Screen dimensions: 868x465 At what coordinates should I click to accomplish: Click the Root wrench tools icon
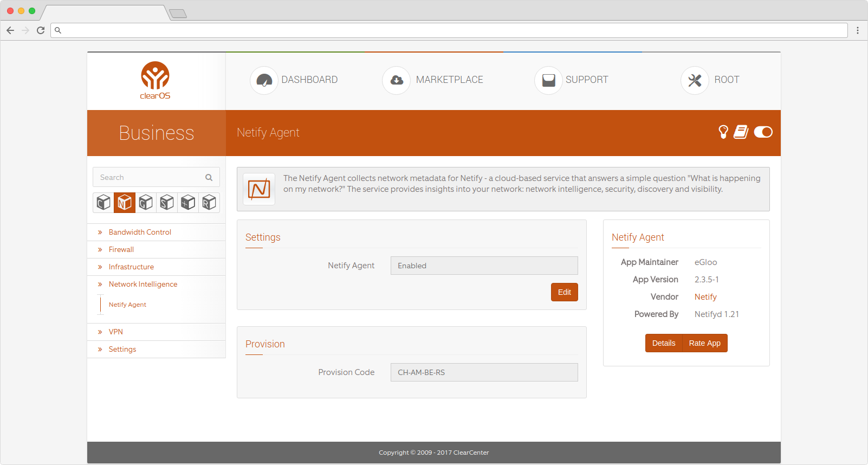click(695, 80)
